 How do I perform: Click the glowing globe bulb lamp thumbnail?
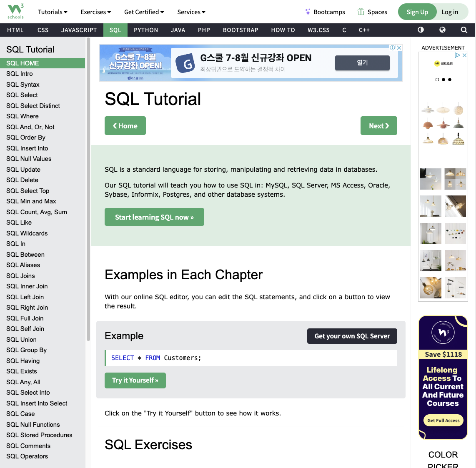(431, 288)
